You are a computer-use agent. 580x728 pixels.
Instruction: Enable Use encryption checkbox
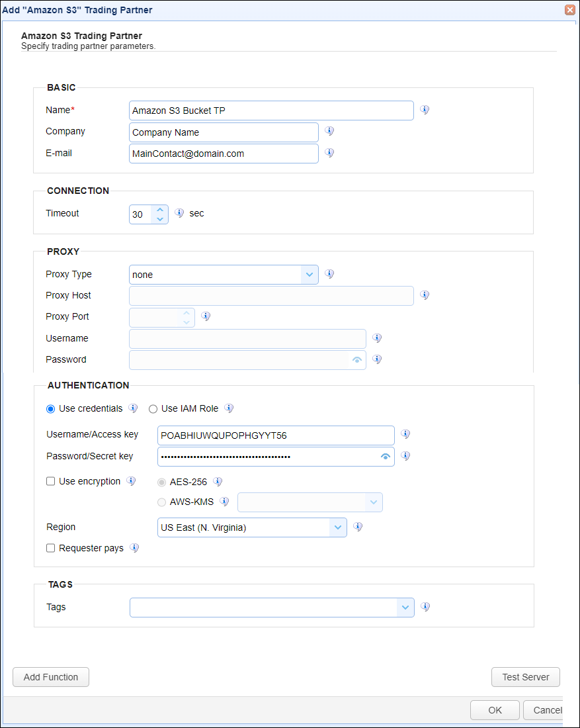click(x=50, y=481)
